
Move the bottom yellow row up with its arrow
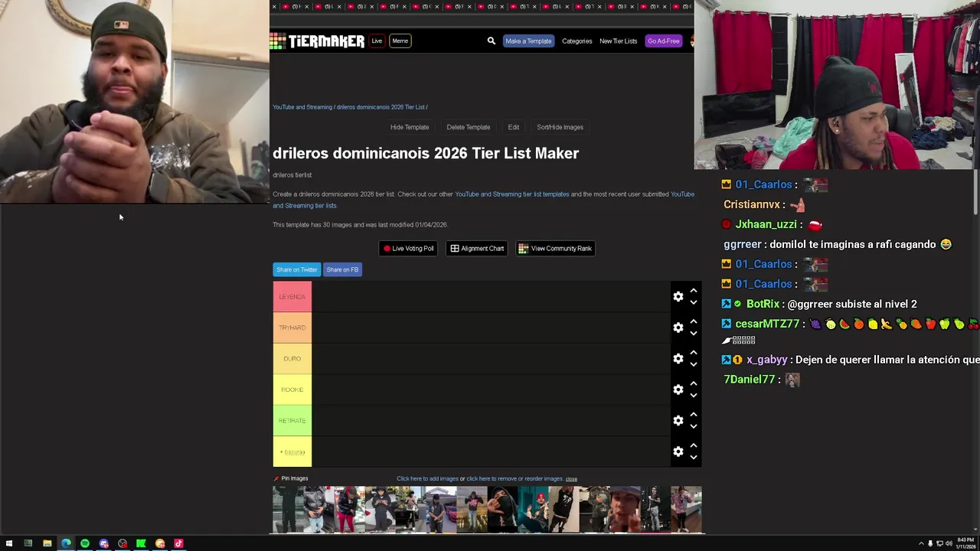(x=693, y=445)
